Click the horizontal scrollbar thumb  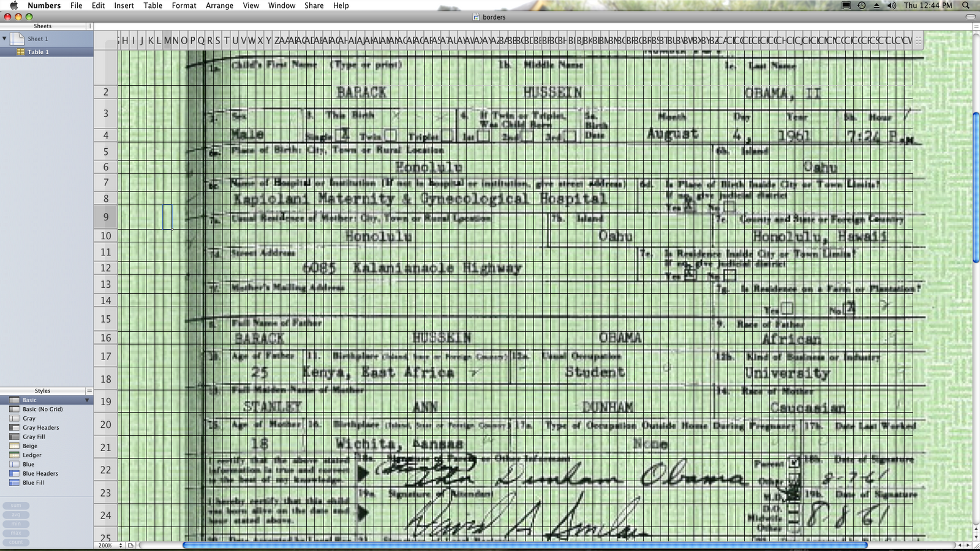pos(525,545)
